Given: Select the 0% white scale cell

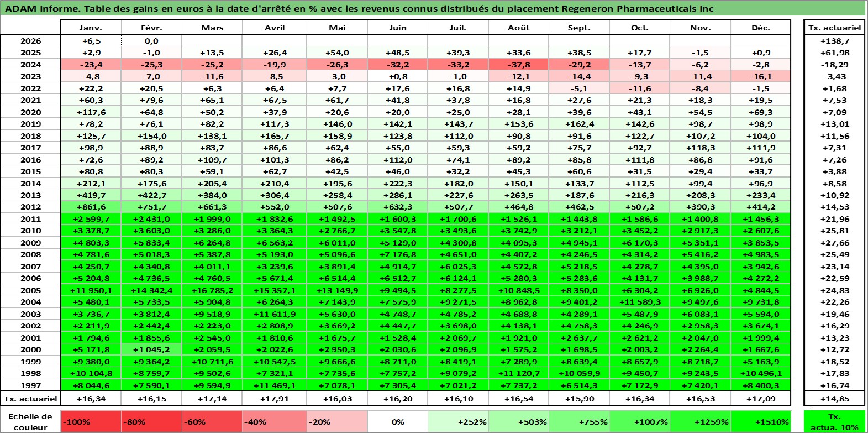Looking at the screenshot, I should 398,421.
